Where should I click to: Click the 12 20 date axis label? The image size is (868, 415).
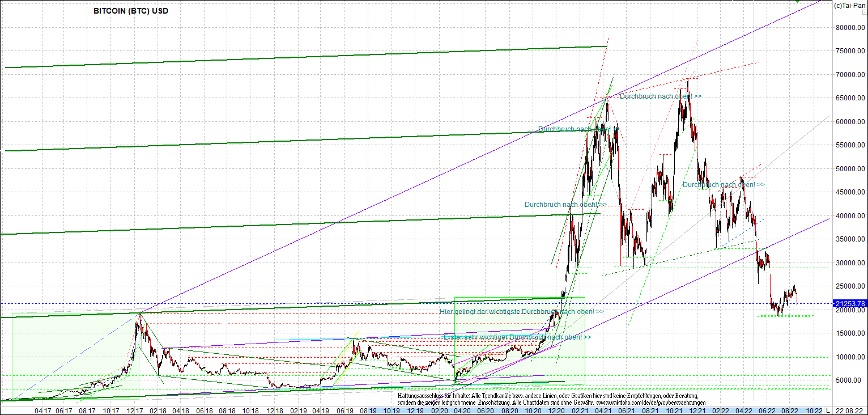[x=556, y=410]
